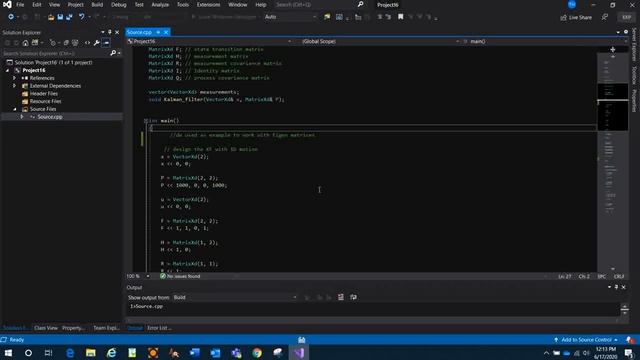Screen dimensions: 640x360
Task: Pin the Solution Explorer panel with Auto Hide
Action: point(109,32)
